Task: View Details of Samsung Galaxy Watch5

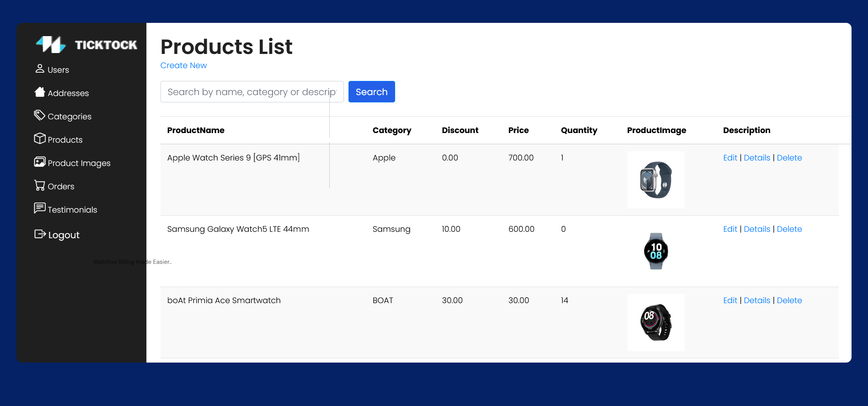Action: 757,229
